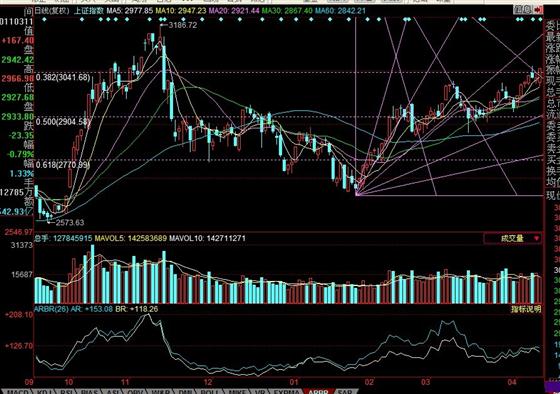Image resolution: width=560 pixels, height=394 pixels.
Task: Click the 3186.72 peak price label
Action: pos(182,25)
